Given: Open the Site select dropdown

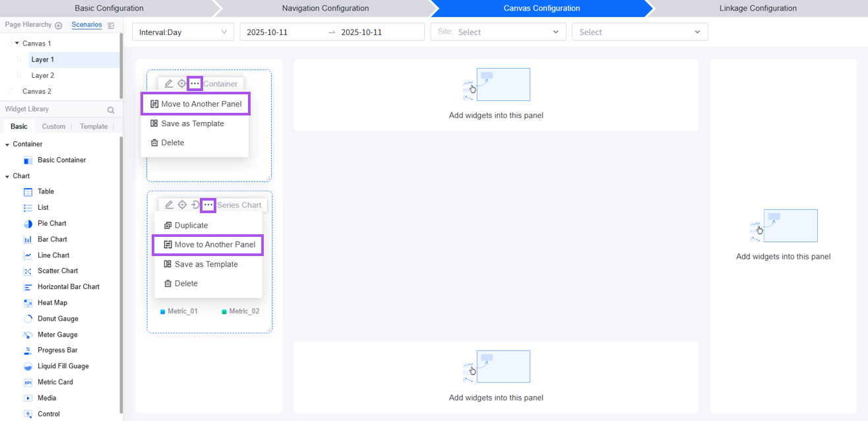Looking at the screenshot, I should 498,32.
